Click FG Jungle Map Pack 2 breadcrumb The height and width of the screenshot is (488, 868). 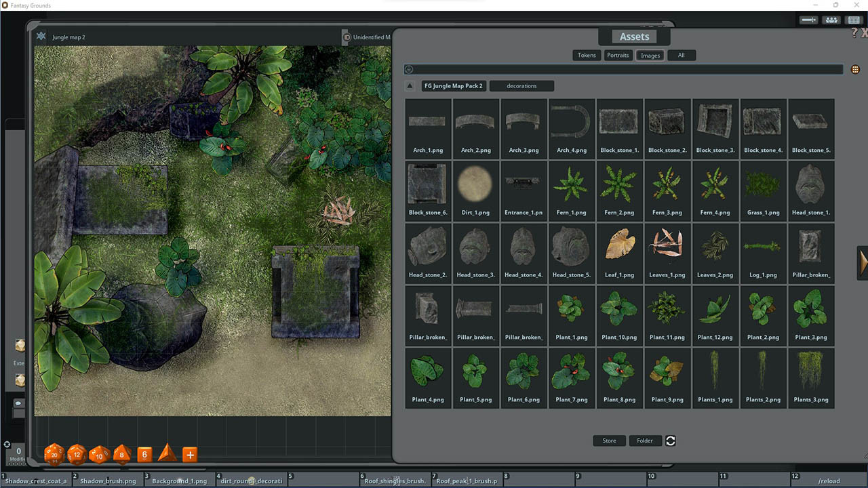coord(454,86)
